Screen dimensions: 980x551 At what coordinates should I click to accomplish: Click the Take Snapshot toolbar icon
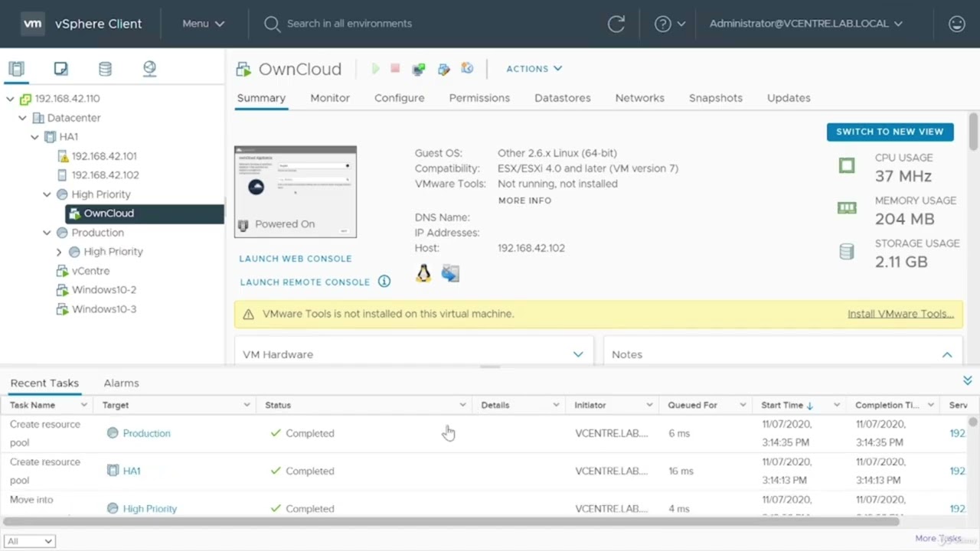tap(467, 69)
